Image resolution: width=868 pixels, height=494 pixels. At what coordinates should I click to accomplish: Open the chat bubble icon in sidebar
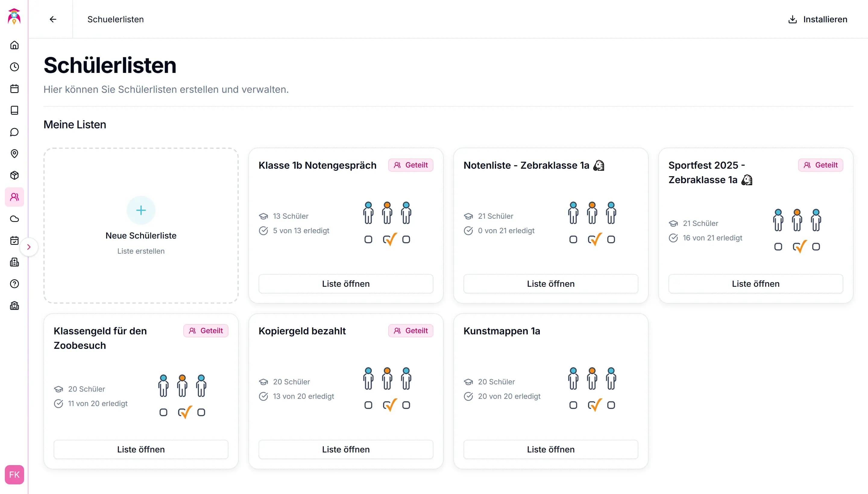(x=14, y=132)
